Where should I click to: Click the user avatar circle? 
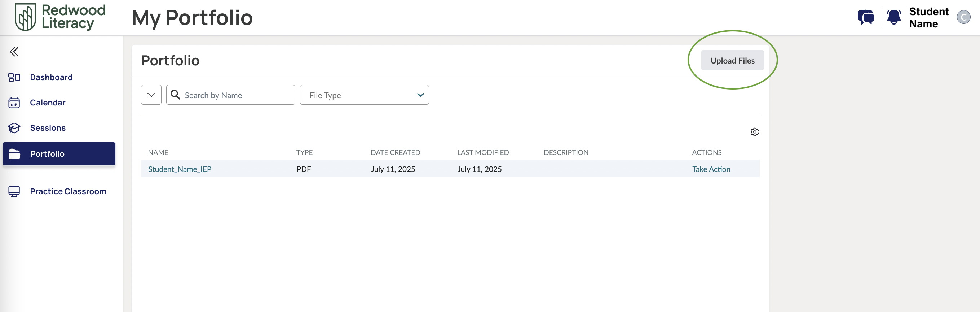(x=963, y=17)
